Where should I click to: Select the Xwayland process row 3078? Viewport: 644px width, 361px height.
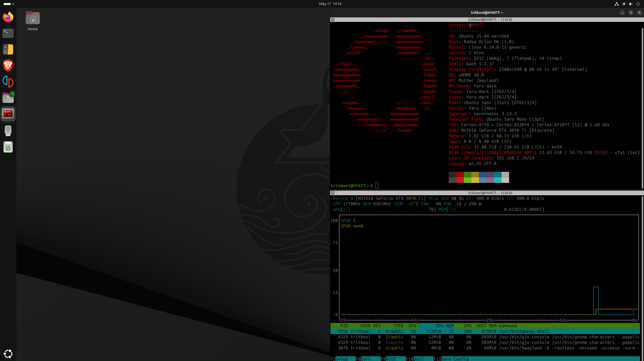tap(485, 348)
